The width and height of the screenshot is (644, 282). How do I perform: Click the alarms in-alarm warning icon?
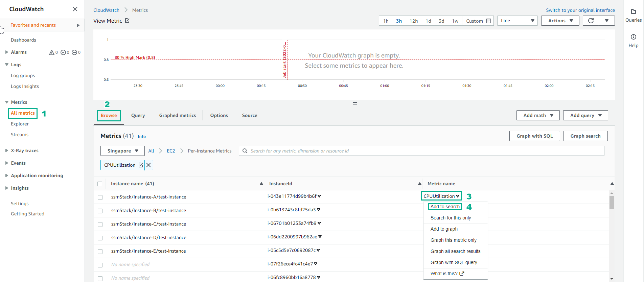(52, 52)
